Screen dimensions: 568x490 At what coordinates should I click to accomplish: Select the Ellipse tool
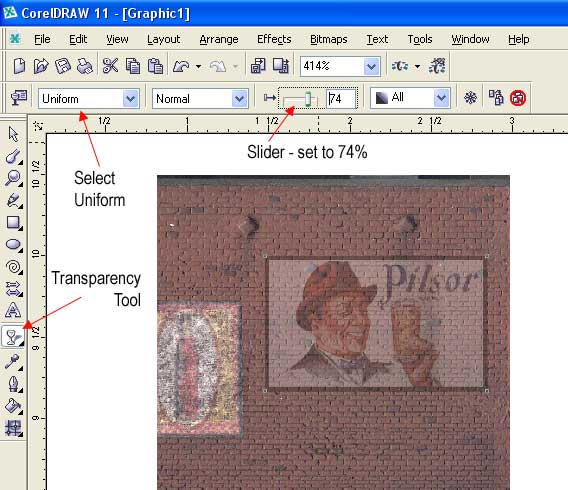click(x=14, y=245)
